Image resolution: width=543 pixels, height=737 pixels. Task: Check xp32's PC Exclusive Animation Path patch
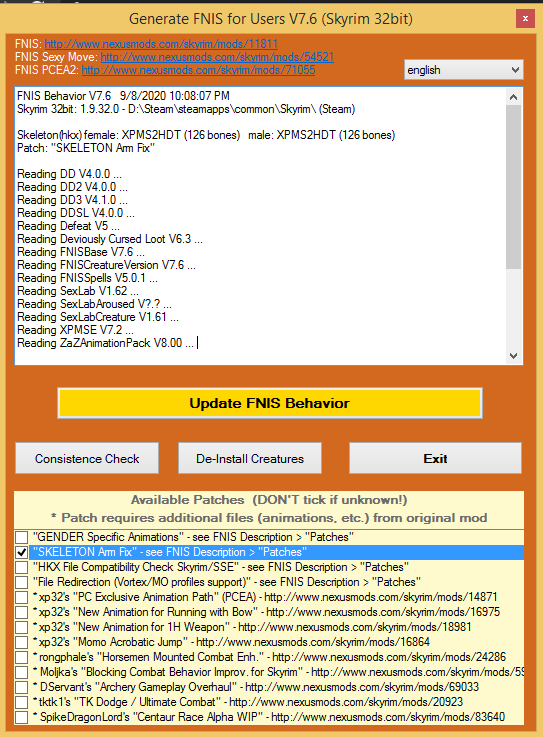click(x=21, y=597)
